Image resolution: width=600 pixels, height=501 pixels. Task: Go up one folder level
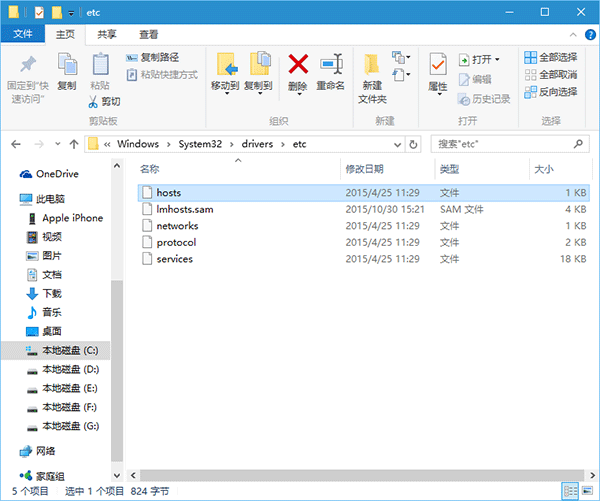click(74, 144)
